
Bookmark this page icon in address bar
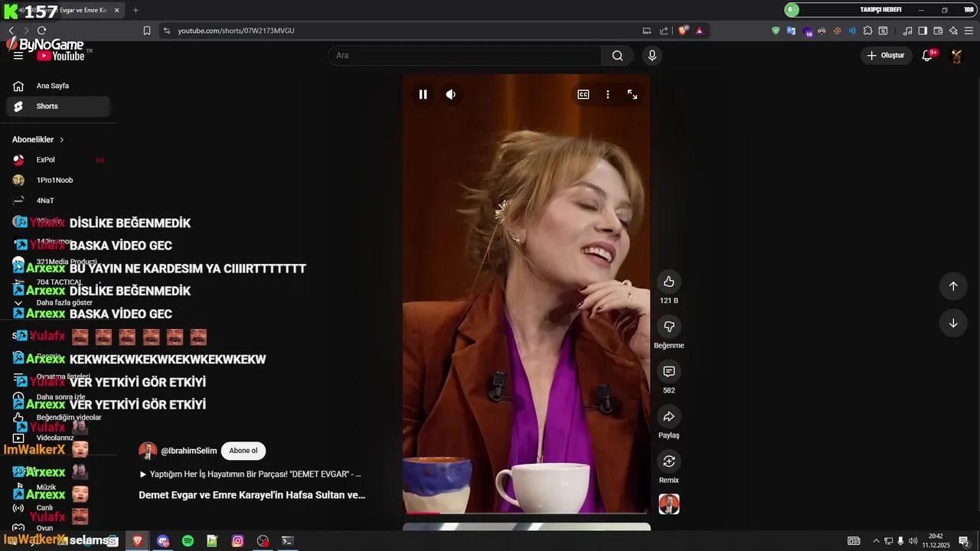147,31
